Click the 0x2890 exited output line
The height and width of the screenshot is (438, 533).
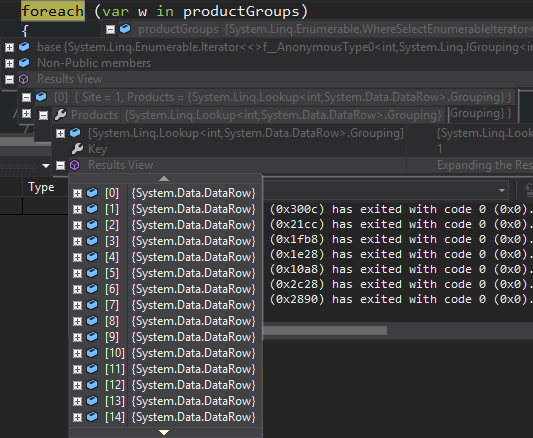tap(401, 299)
